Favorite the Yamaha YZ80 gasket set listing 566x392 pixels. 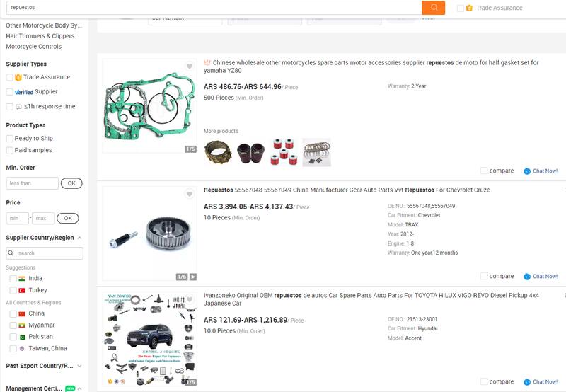point(190,66)
